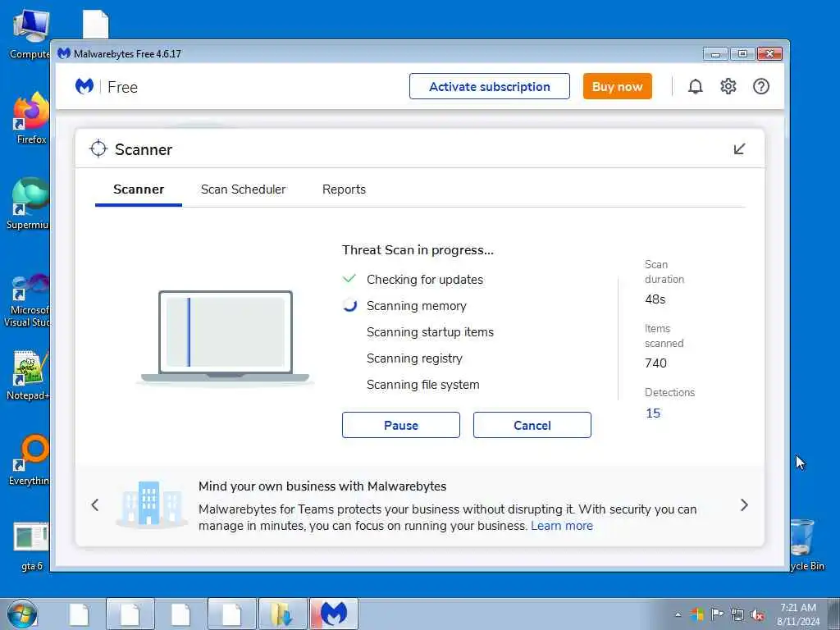The width and height of the screenshot is (840, 630).
Task: Click the taskbar clock showing 7:21 AM
Action: [x=797, y=614]
